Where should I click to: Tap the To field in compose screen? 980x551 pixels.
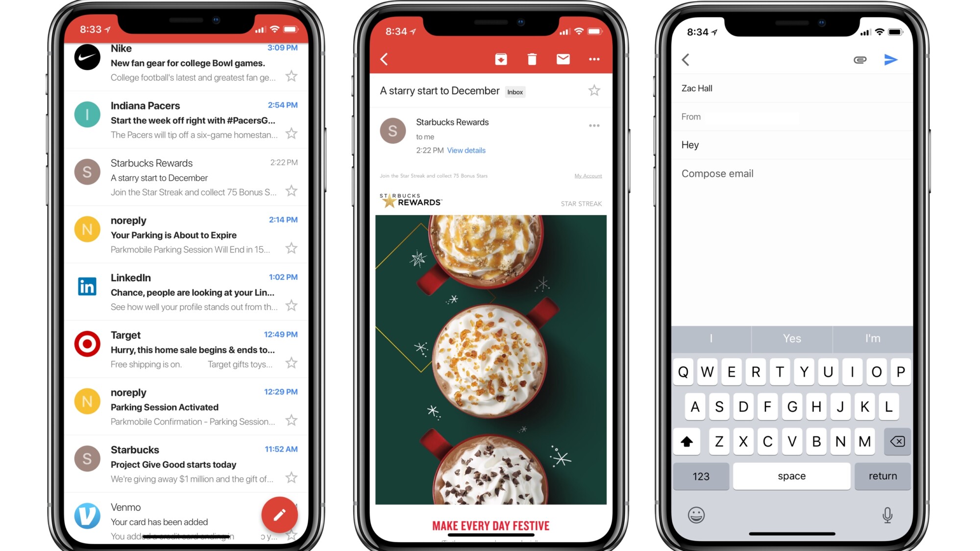pos(791,88)
